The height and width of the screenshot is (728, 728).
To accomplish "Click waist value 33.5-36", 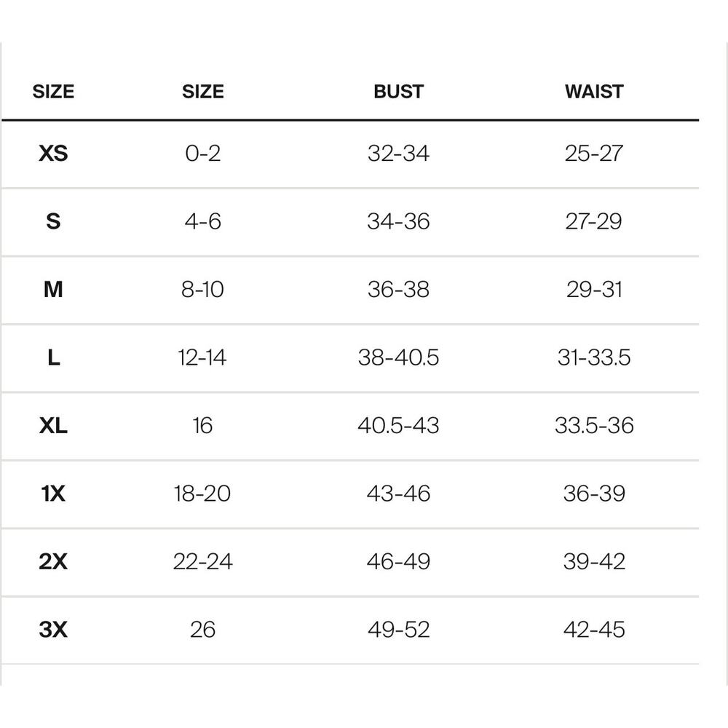I will (594, 425).
